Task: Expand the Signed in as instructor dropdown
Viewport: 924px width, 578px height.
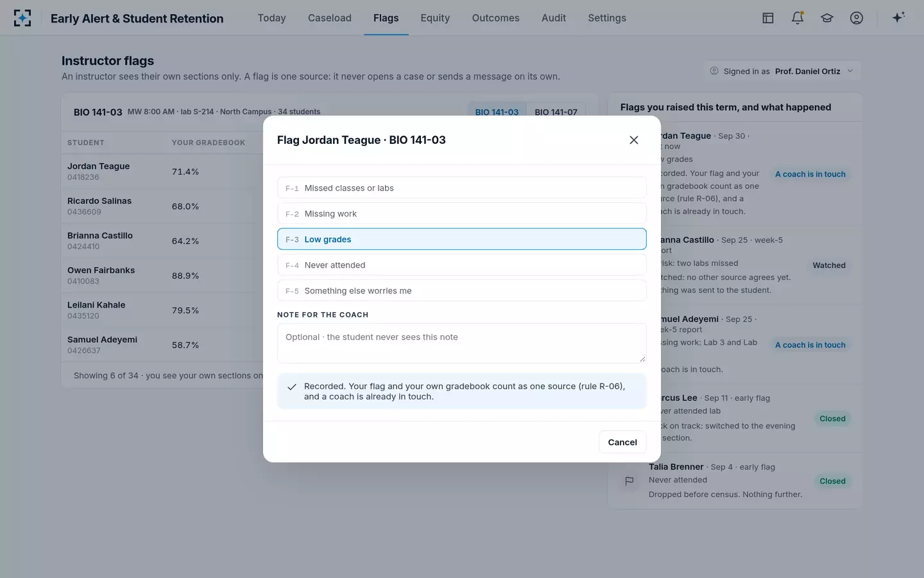Action: [x=783, y=71]
